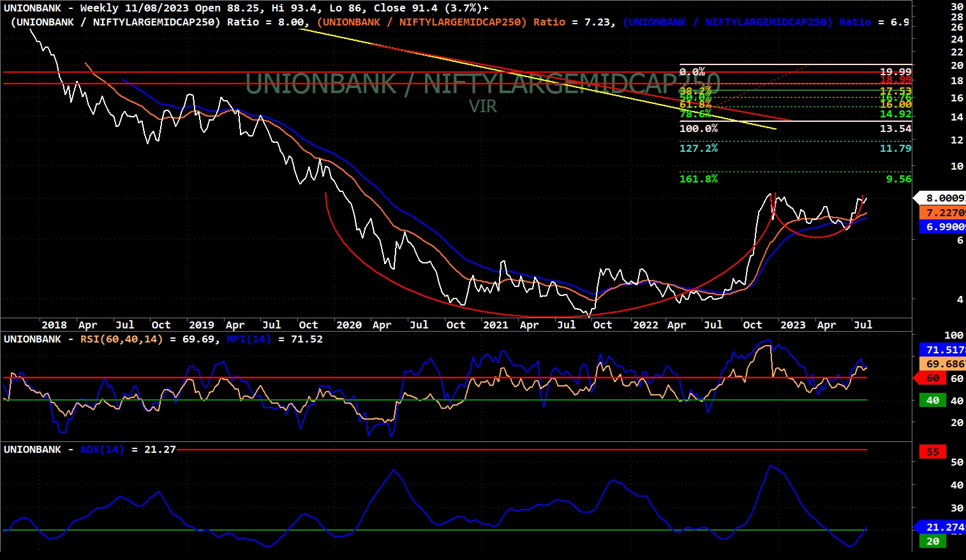Click the 127.2% Fibonacci extension label

pyautogui.click(x=699, y=149)
